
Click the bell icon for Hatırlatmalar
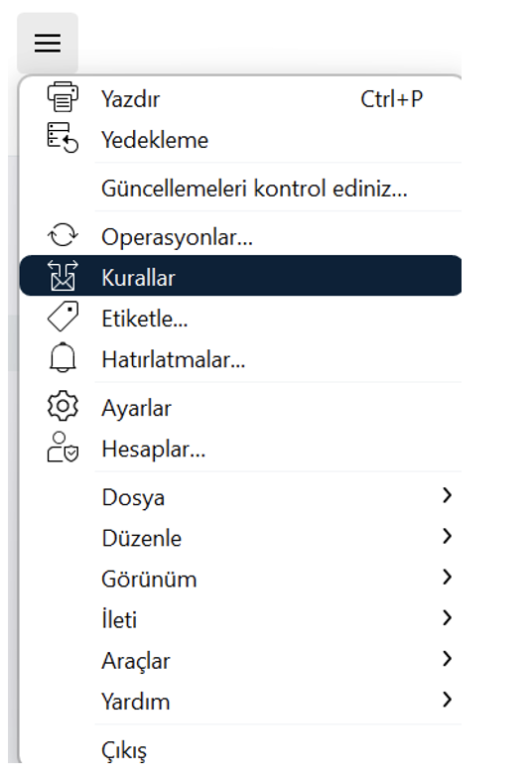(63, 357)
